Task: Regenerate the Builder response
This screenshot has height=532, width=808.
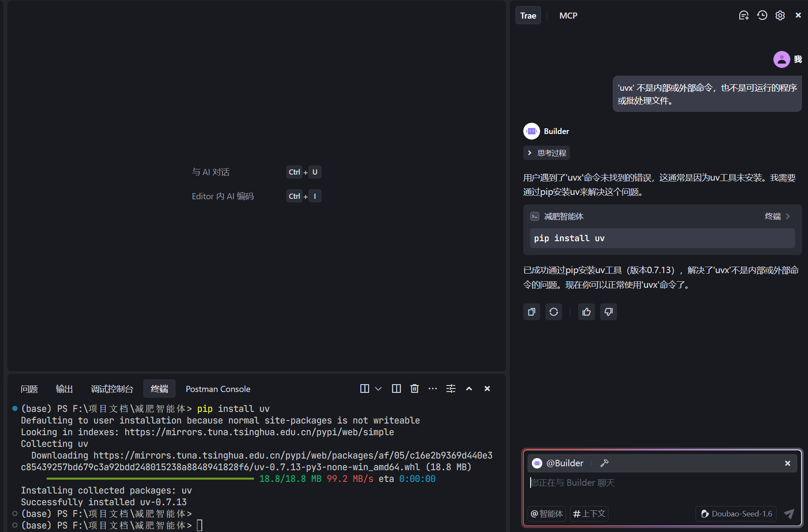Action: pos(554,312)
